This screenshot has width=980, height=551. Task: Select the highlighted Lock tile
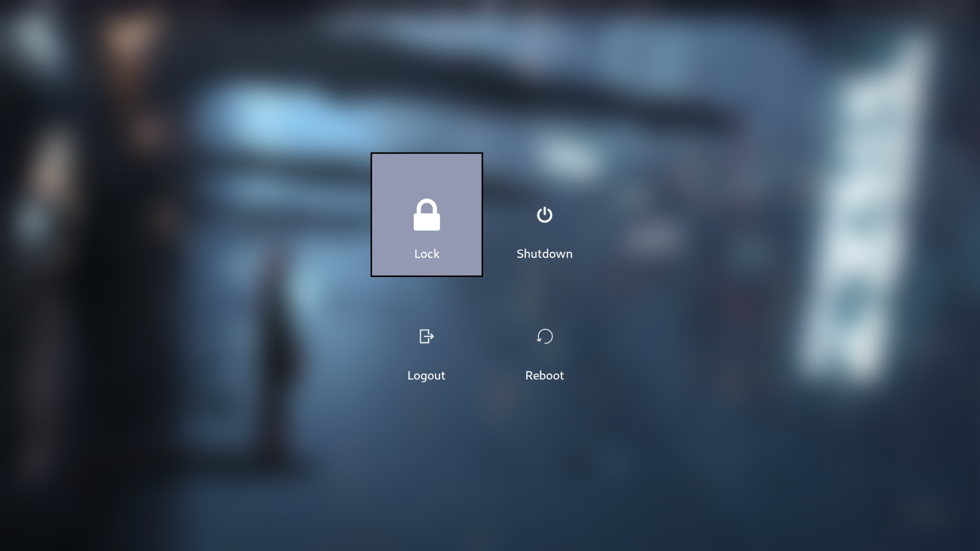tap(427, 214)
